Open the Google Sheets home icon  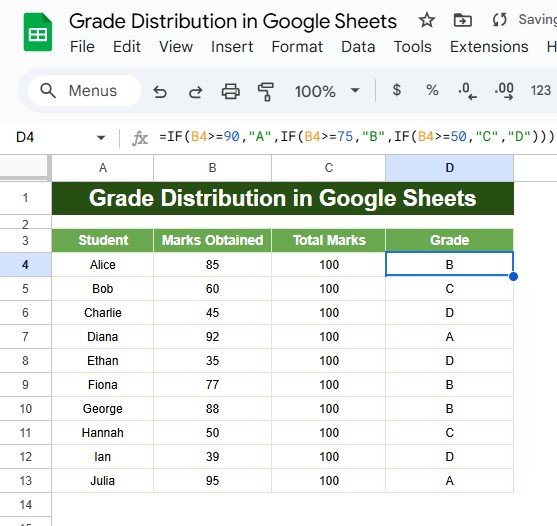tap(38, 32)
